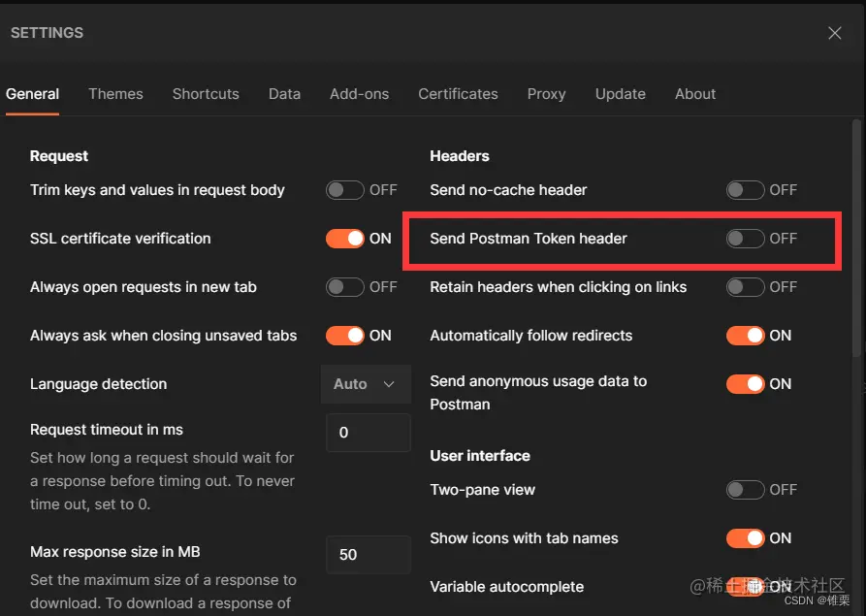Enable Trim keys and values in request body
Image resolution: width=866 pixels, height=616 pixels.
tap(344, 190)
